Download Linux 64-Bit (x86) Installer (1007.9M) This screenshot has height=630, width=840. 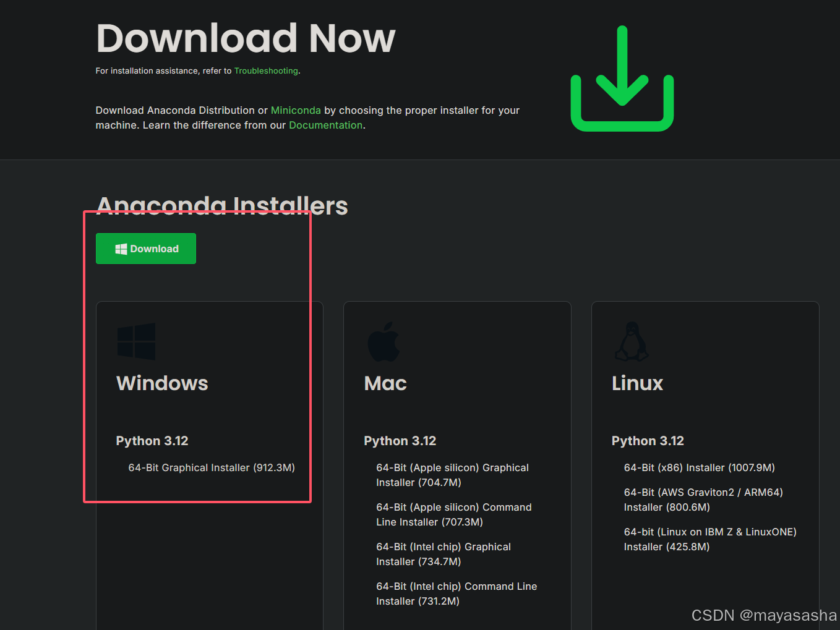(699, 467)
